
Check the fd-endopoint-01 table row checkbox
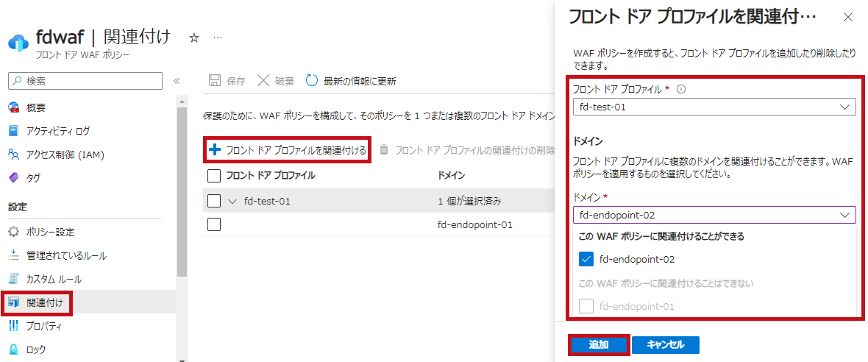click(213, 224)
